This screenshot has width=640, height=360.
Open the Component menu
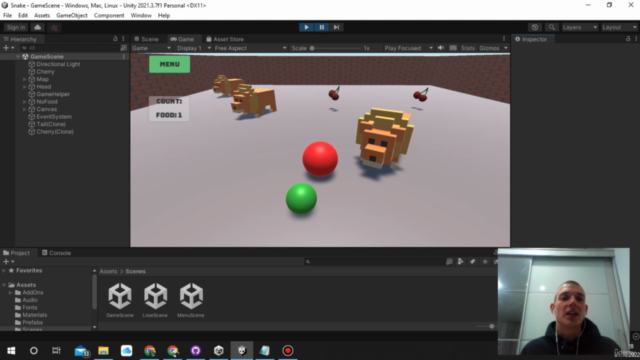(x=109, y=16)
